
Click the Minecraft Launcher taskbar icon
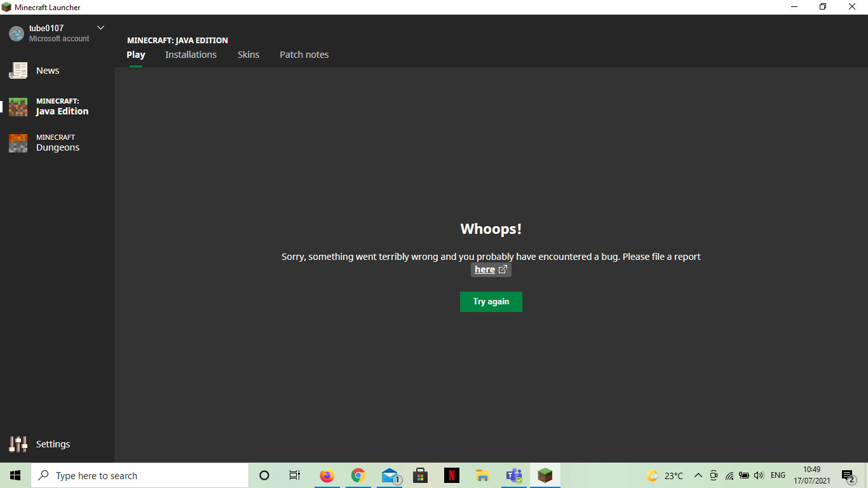pyautogui.click(x=545, y=475)
